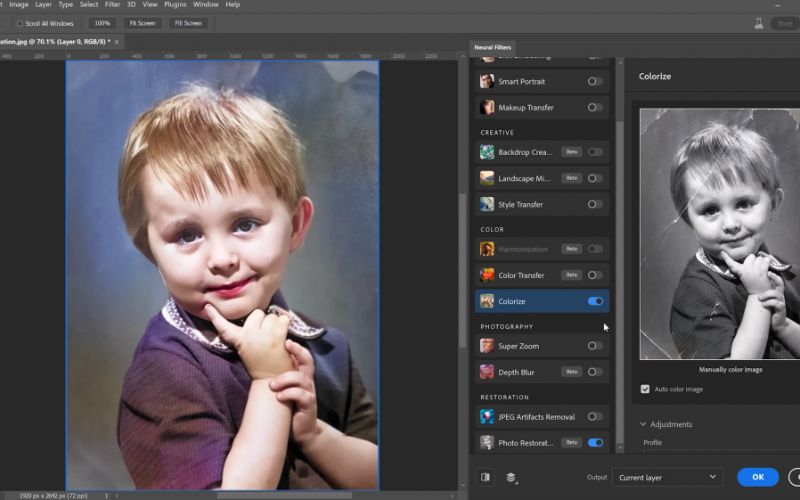
Task: Open the Output dropdown Current layer
Action: click(667, 477)
